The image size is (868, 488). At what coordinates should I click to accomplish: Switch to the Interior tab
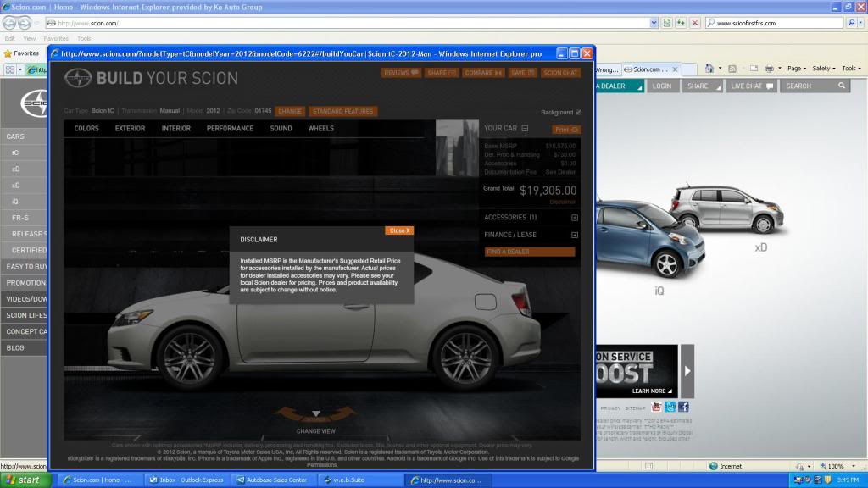click(176, 129)
